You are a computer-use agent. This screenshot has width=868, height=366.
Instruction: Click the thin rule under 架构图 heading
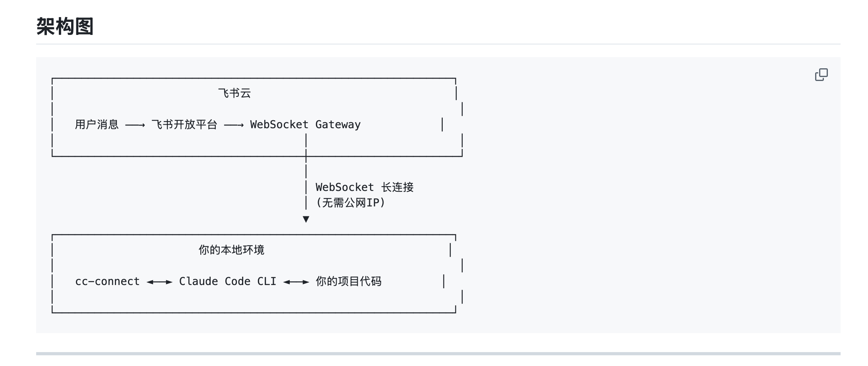[438, 44]
